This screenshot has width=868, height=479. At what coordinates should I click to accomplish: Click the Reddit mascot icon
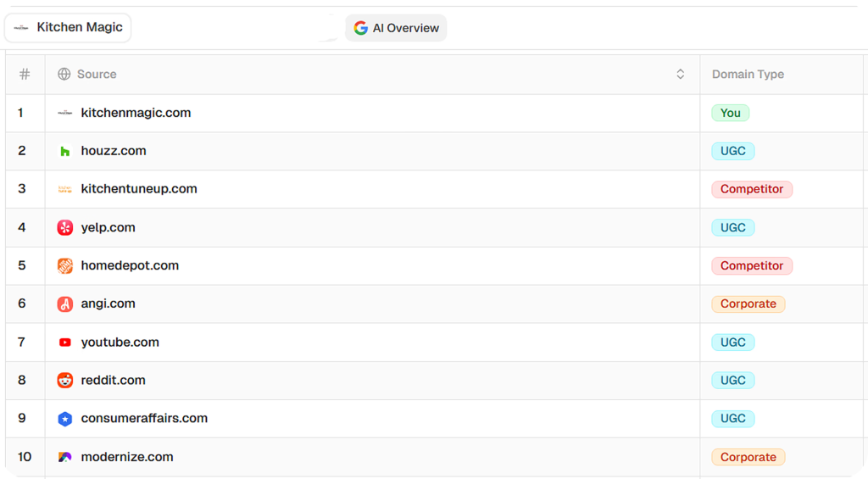point(65,381)
